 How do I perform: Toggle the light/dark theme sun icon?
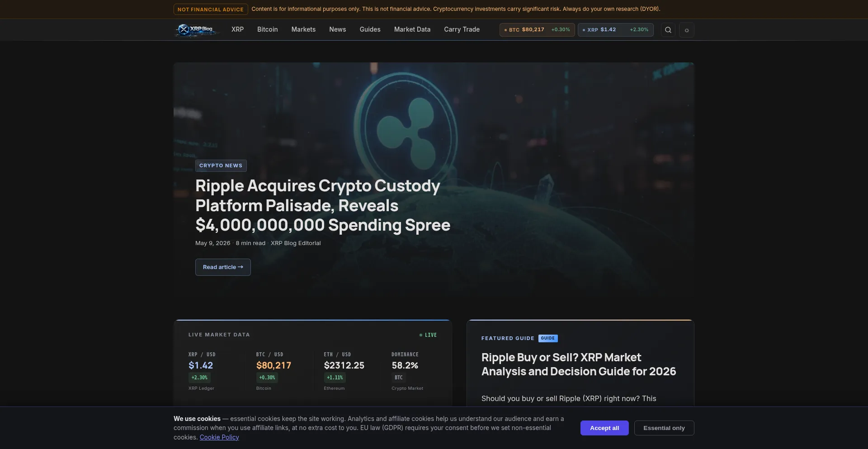pyautogui.click(x=687, y=30)
